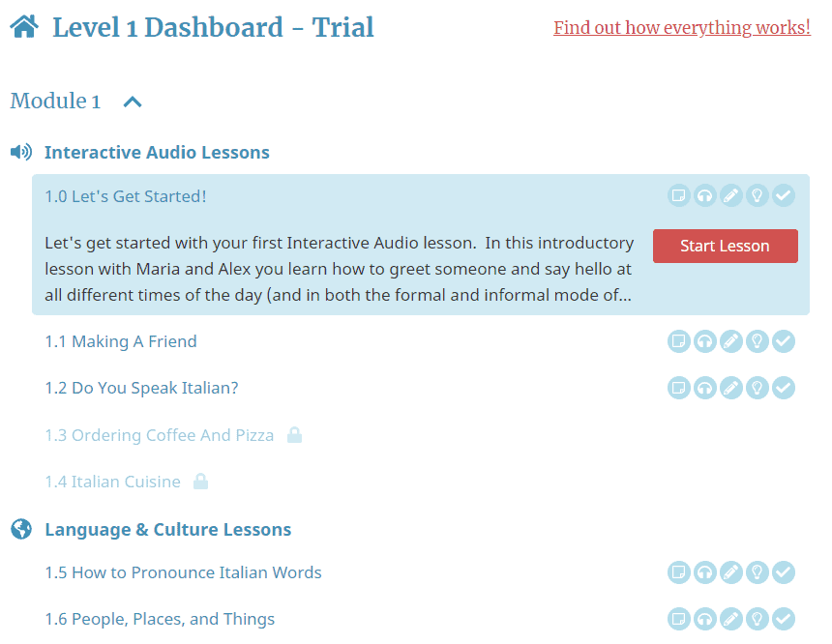Click the lightbulb icon for lesson 1.6
Viewport: 832px width, 644px height.
point(757,618)
